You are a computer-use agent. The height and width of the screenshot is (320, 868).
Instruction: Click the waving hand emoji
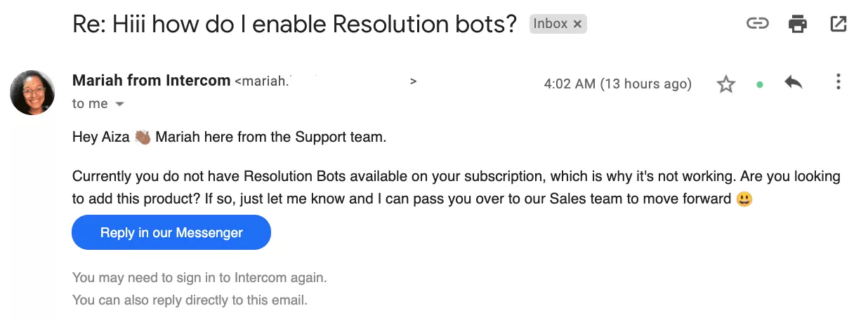(x=143, y=138)
